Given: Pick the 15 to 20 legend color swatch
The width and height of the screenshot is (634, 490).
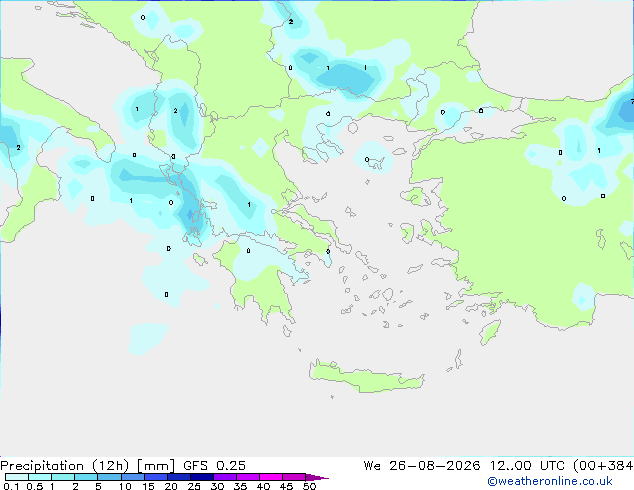Looking at the screenshot, I should [x=155, y=477].
